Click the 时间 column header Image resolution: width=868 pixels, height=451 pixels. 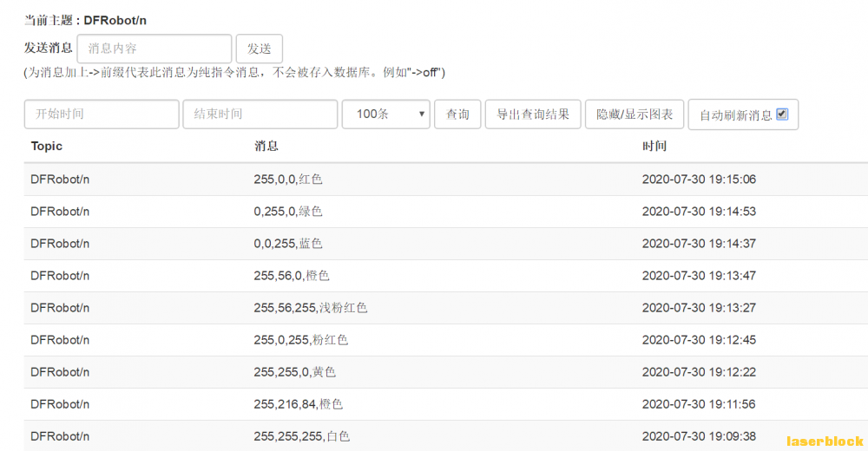pos(654,146)
